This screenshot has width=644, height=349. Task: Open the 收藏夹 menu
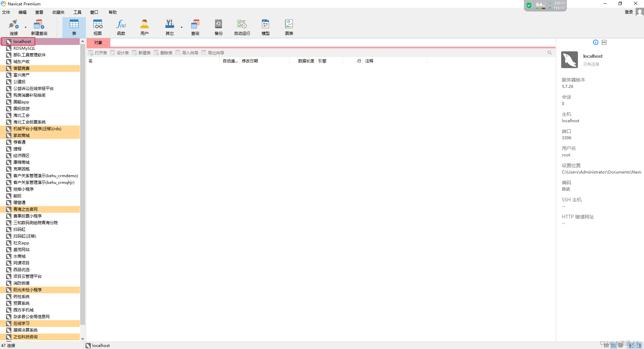tap(58, 12)
